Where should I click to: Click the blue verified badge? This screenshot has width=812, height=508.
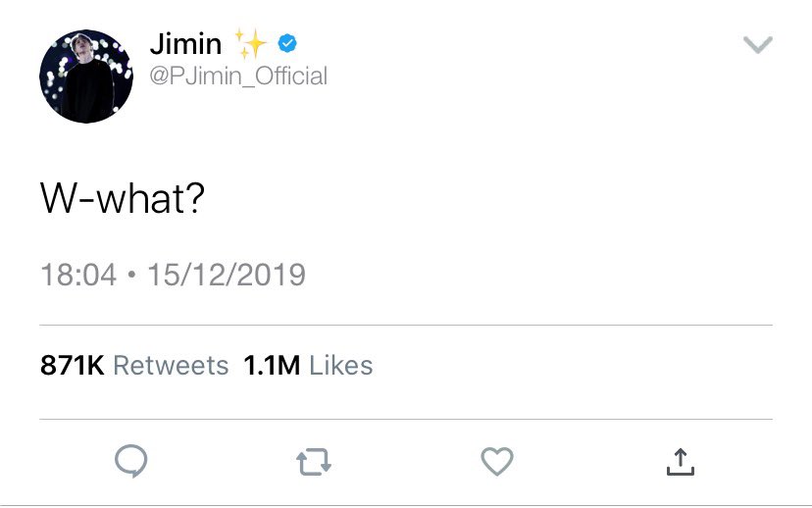click(x=288, y=43)
